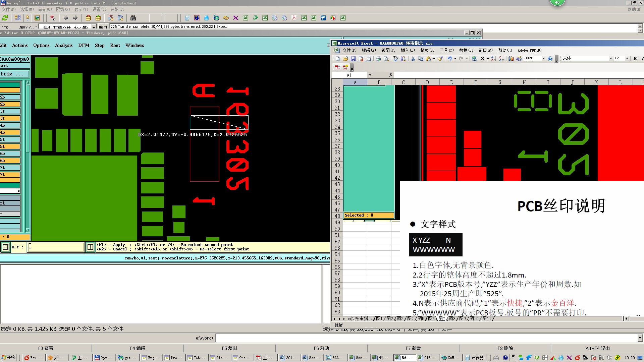Click F4 编辑 button
644x362 pixels.
(x=138, y=348)
